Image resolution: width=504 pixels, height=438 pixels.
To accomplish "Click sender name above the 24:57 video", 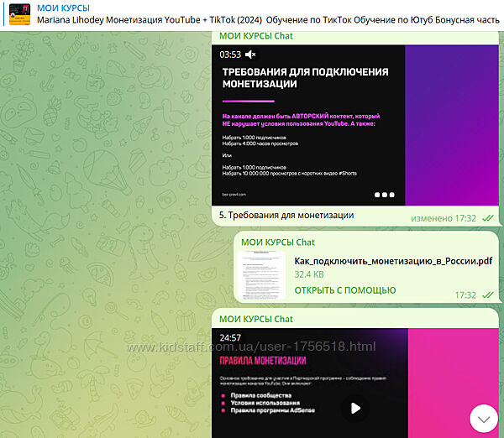I will pos(255,319).
